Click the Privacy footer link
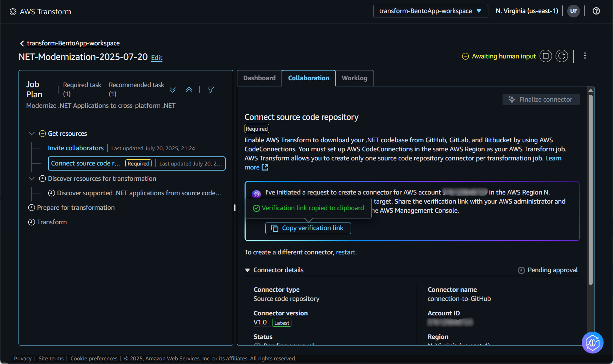 23,359
